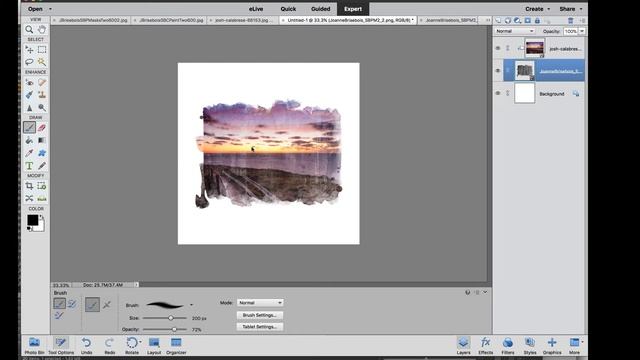Image resolution: width=640 pixels, height=360 pixels.
Task: Select the Eraser tool
Action: pyautogui.click(x=42, y=128)
